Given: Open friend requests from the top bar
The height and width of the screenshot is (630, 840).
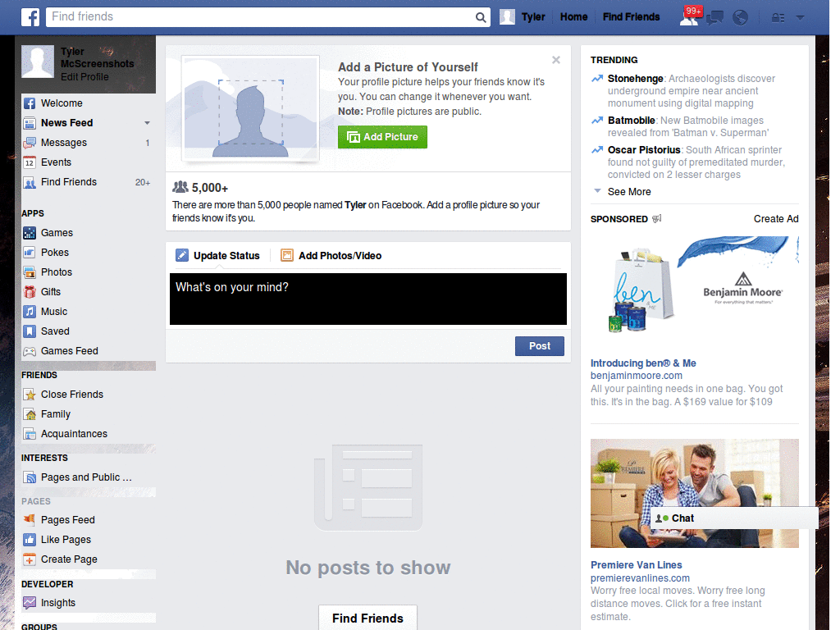Looking at the screenshot, I should coord(690,17).
